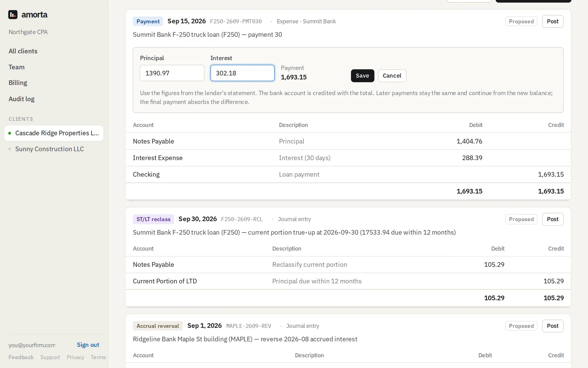Viewport: 588px width, 368px height.
Task: Click Proposed status on ST/LT reclass
Action: 521,219
